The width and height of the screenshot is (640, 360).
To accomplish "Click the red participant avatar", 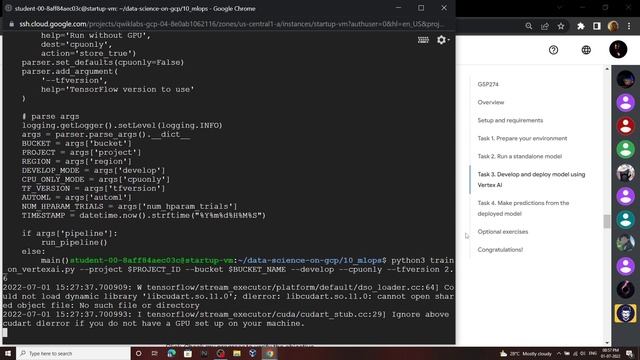I will click(625, 126).
